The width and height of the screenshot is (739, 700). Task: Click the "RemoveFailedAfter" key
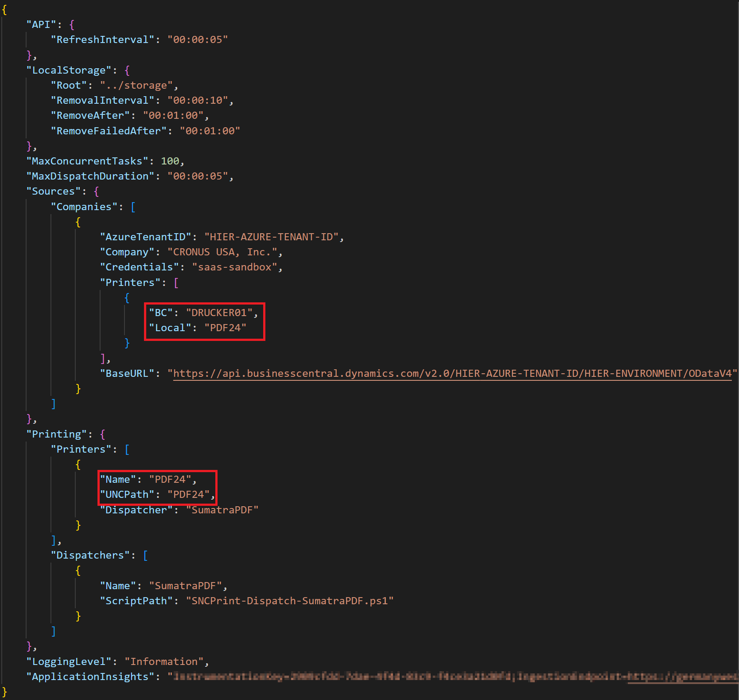109,131
